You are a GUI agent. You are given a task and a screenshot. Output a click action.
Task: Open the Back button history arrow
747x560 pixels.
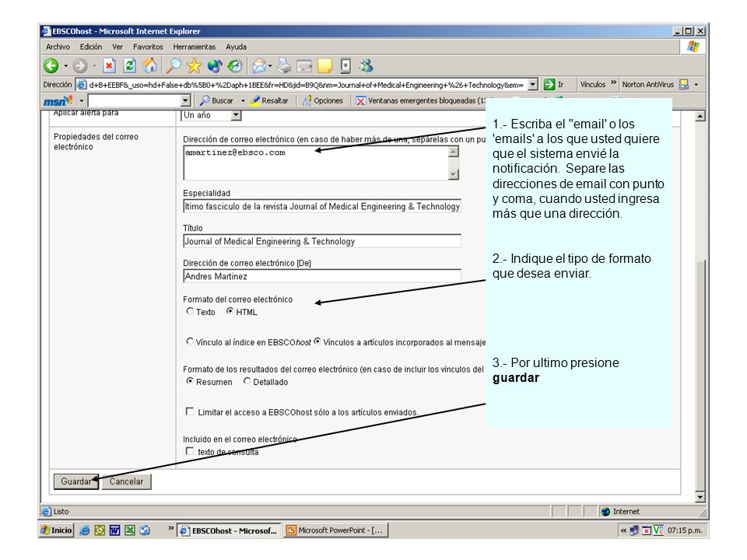[65, 65]
